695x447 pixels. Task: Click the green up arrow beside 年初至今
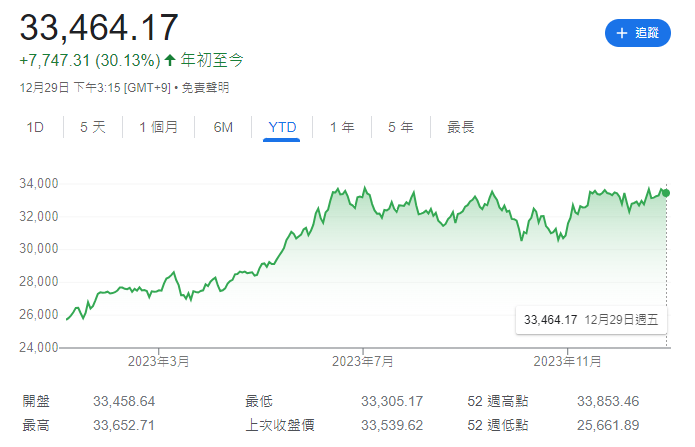(170, 60)
